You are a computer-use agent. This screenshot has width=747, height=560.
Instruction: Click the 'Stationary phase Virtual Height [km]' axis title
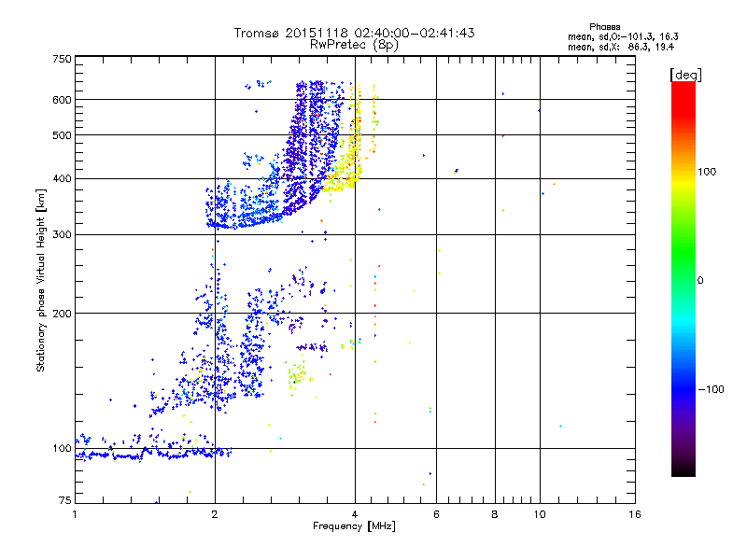40,280
